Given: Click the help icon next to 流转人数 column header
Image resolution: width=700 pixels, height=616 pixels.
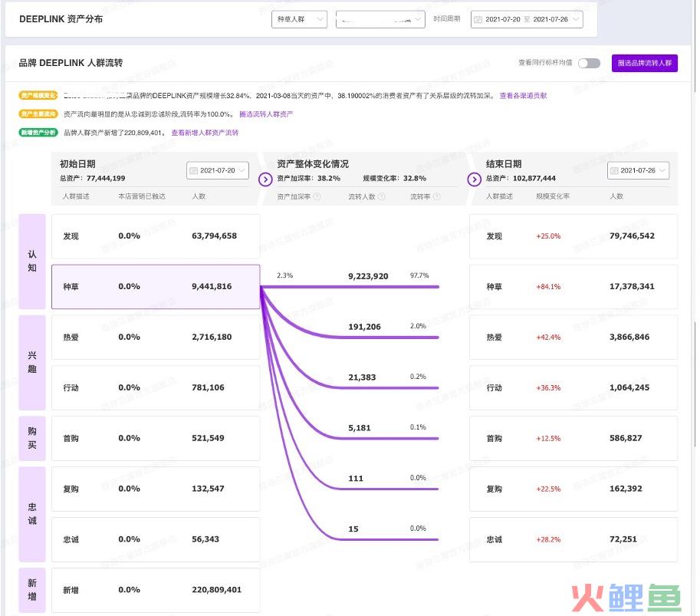Looking at the screenshot, I should (382, 196).
